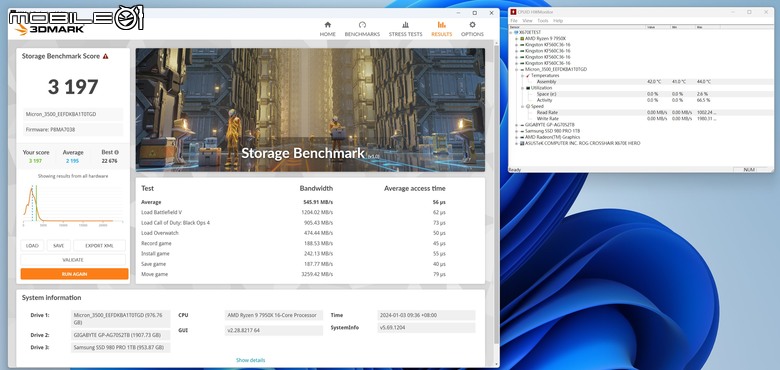This screenshot has height=370, width=780.
Task: Click the Drive 1 Micron_3500 field
Action: [x=120, y=318]
